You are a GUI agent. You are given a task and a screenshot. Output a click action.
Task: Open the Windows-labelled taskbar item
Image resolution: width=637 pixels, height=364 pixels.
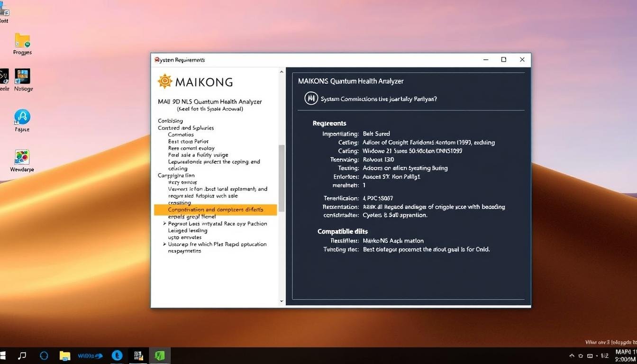(90, 355)
